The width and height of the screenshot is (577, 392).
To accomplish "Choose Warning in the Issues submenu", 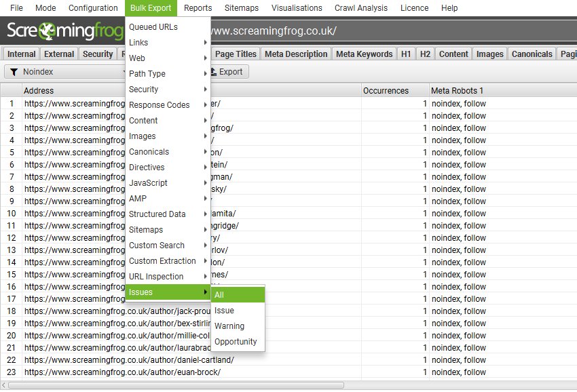I will click(238, 326).
